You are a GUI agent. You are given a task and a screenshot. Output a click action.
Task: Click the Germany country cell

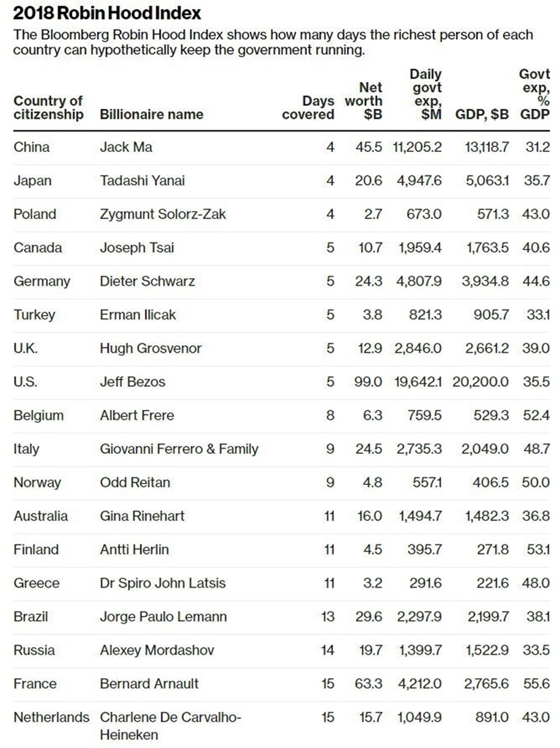(x=42, y=281)
